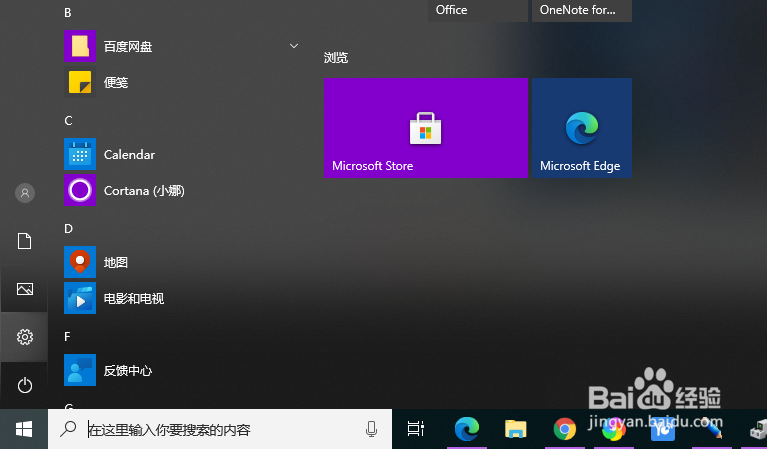
Task: Click the OneNote for... tile
Action: (582, 10)
